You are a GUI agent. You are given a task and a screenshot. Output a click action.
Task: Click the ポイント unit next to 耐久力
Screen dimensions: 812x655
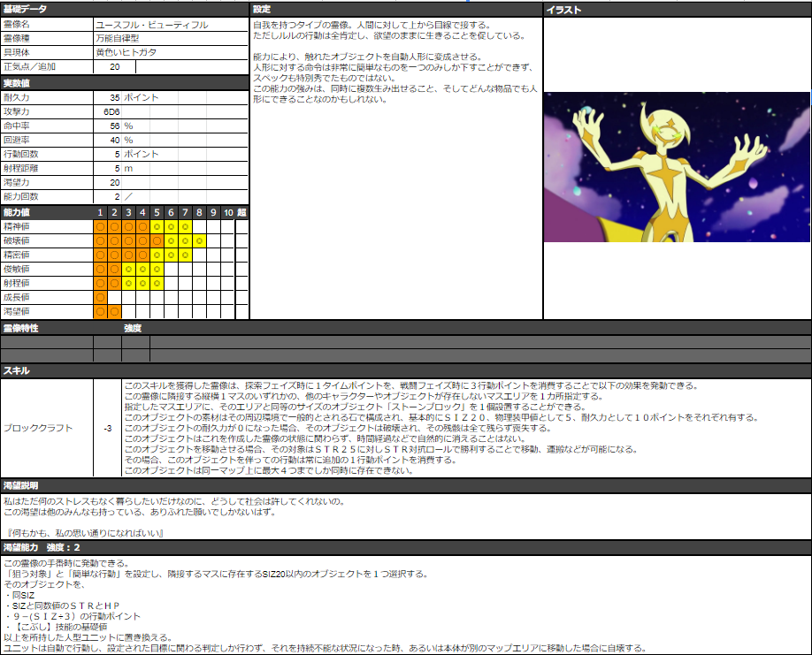(141, 97)
